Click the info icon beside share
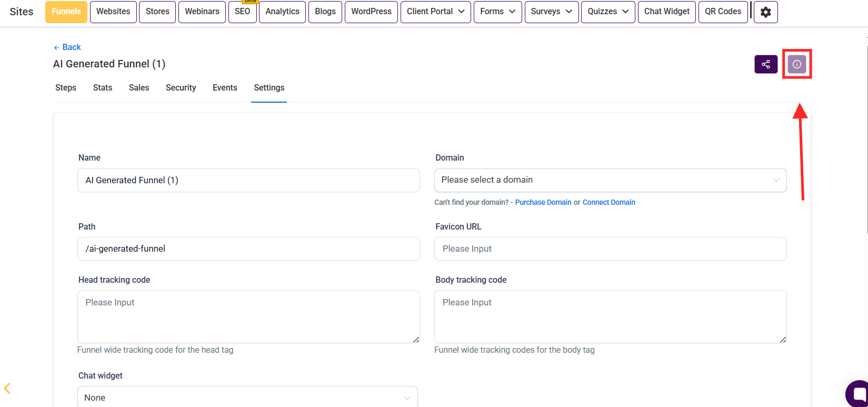The image size is (868, 407). 796,64
